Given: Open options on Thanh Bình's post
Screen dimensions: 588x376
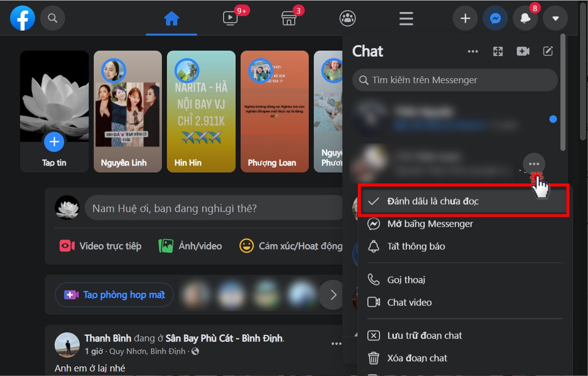Looking at the screenshot, I should tap(335, 343).
